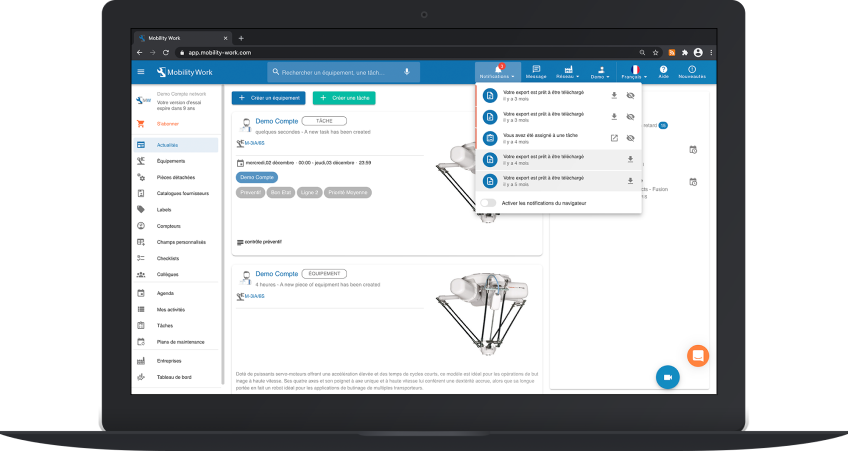Click the blue Demo Compte chip
Screen dimensions: 848x451
coord(257,177)
